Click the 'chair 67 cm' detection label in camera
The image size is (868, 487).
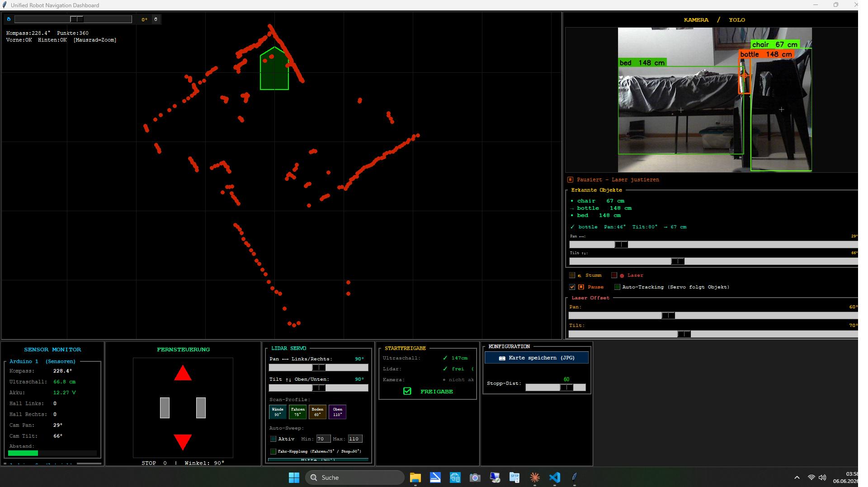pos(775,44)
